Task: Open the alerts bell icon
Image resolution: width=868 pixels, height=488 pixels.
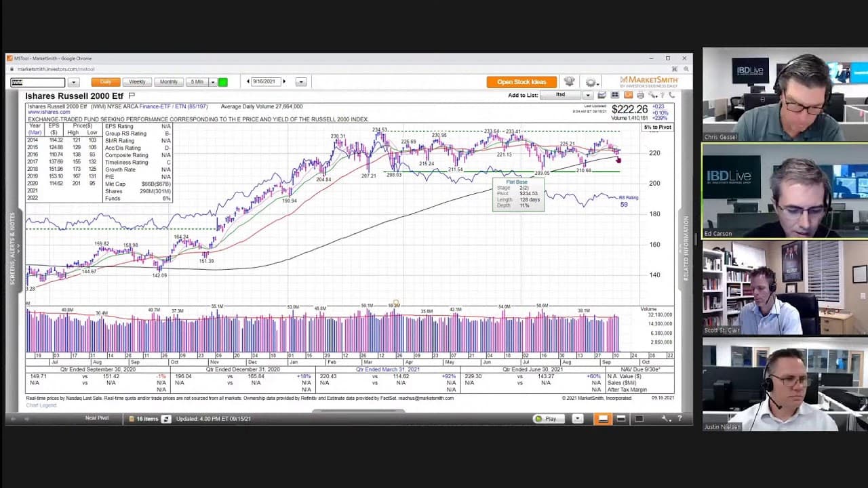Action: pos(569,81)
